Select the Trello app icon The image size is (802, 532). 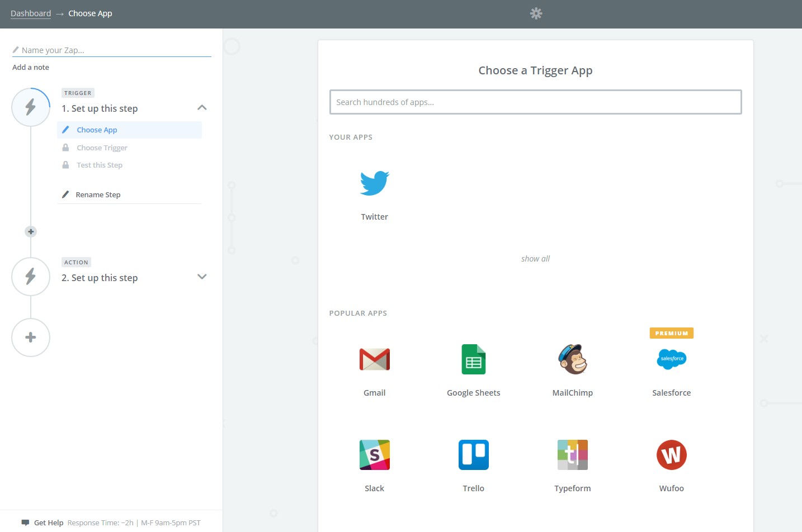(473, 455)
